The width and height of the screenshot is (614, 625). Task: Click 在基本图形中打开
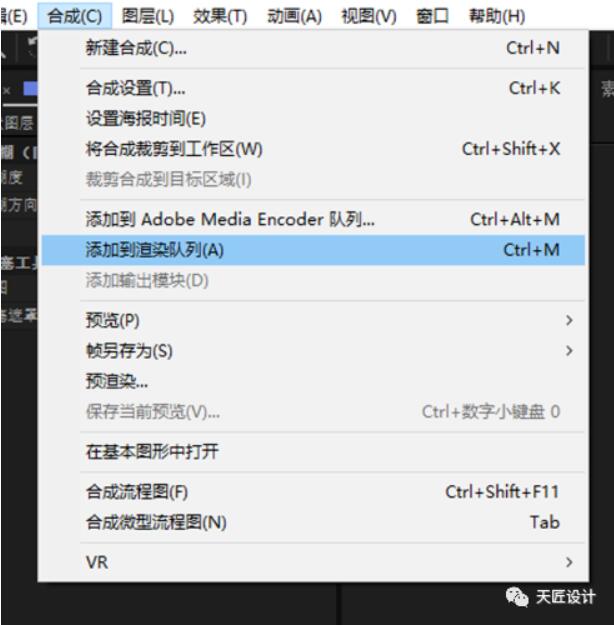click(x=313, y=452)
